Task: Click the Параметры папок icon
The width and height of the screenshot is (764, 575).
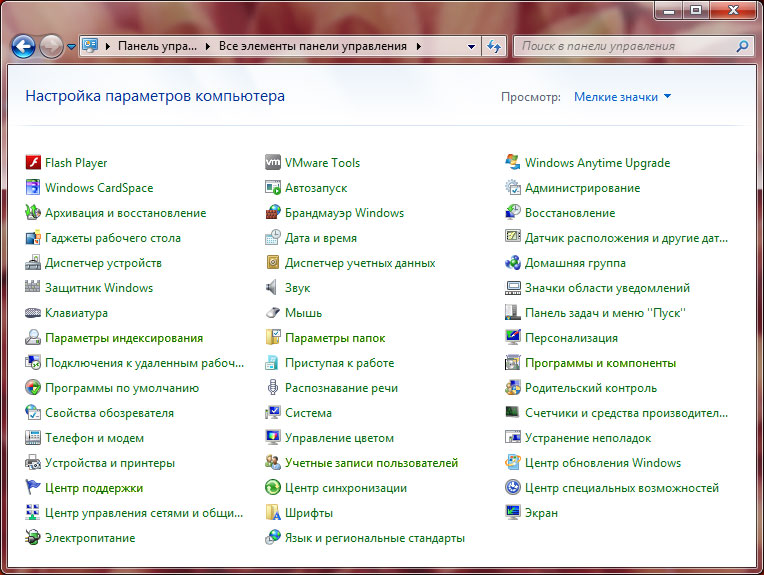Action: click(273, 337)
